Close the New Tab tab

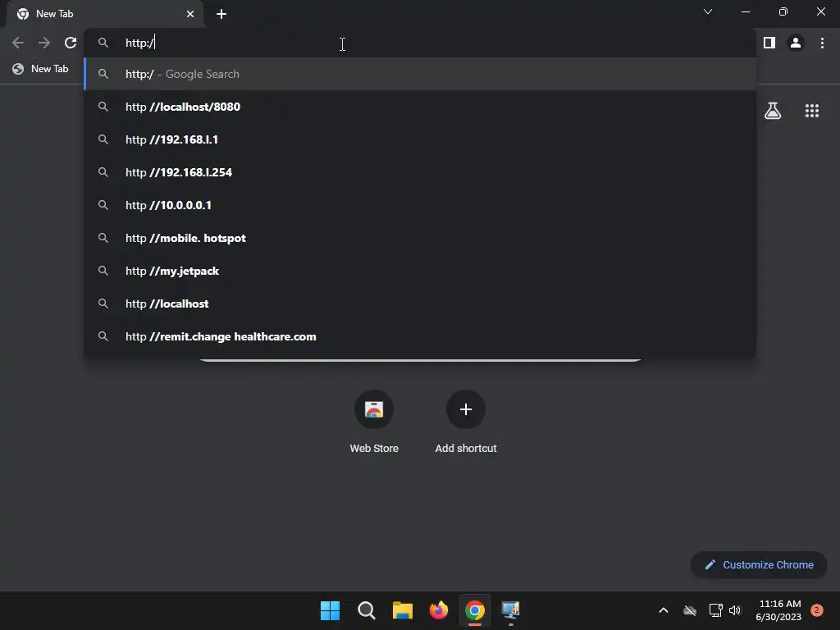click(190, 14)
